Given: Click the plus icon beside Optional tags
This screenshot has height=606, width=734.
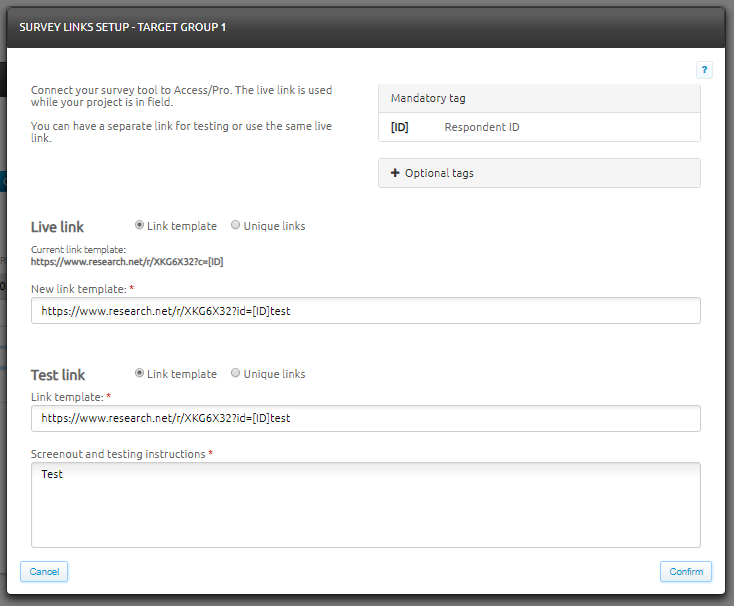Looking at the screenshot, I should (x=395, y=173).
